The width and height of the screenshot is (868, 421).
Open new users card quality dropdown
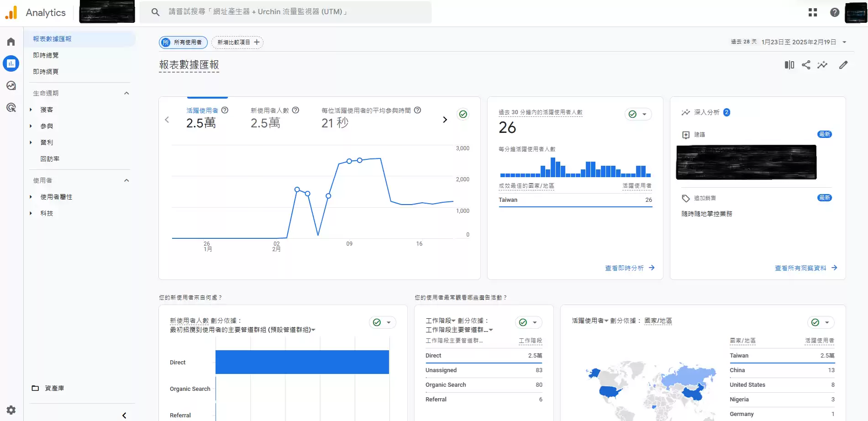383,322
